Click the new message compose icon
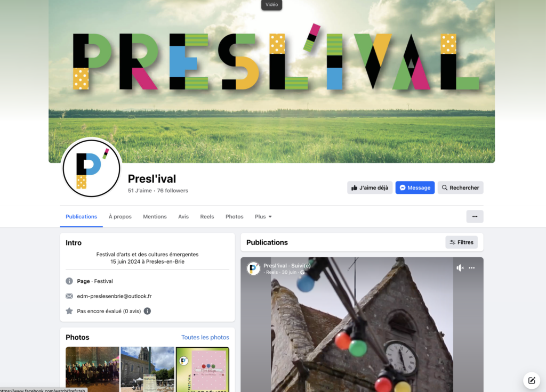 [532, 380]
